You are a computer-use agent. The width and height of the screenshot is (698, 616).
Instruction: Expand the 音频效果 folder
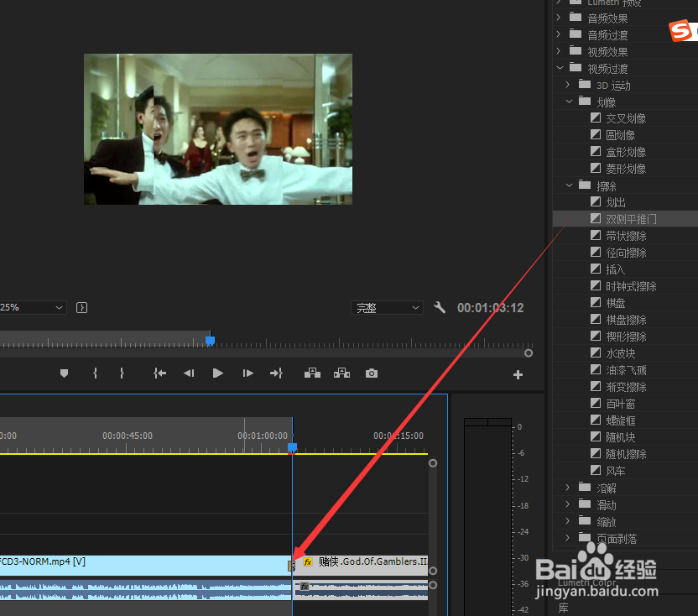559,18
